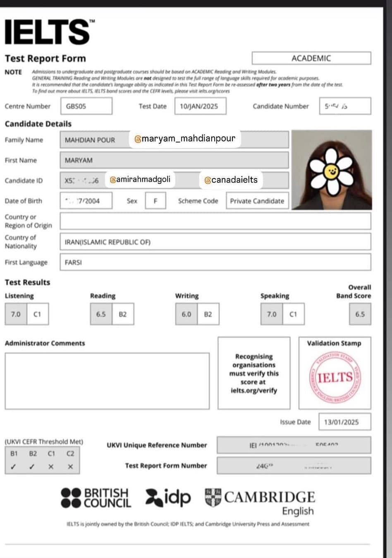Click the empty Country or Region of Origin field

coord(215,221)
